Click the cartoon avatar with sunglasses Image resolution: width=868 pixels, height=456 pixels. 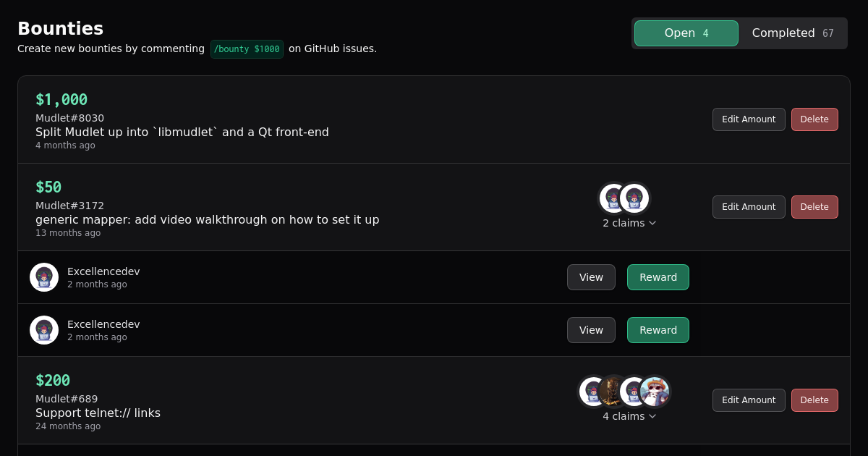655,392
